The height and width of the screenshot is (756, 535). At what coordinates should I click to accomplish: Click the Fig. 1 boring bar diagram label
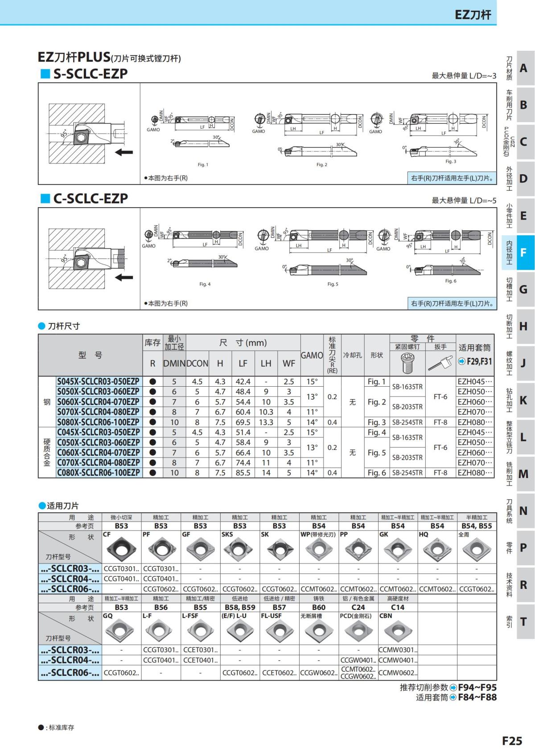pyautogui.click(x=203, y=165)
